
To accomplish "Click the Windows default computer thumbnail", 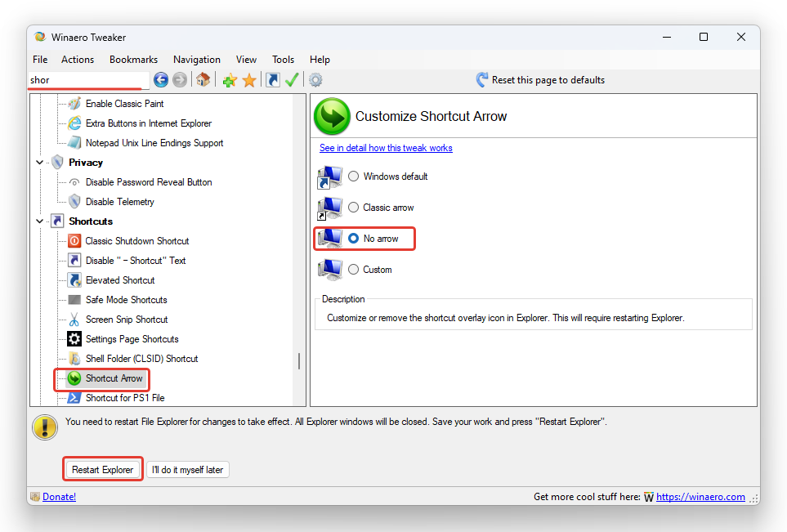I will point(330,177).
